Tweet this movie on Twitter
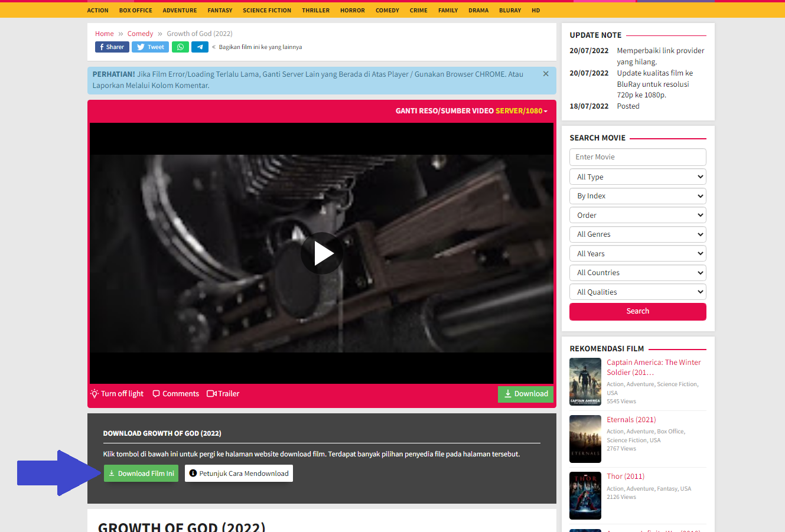The image size is (785, 532). [x=150, y=47]
